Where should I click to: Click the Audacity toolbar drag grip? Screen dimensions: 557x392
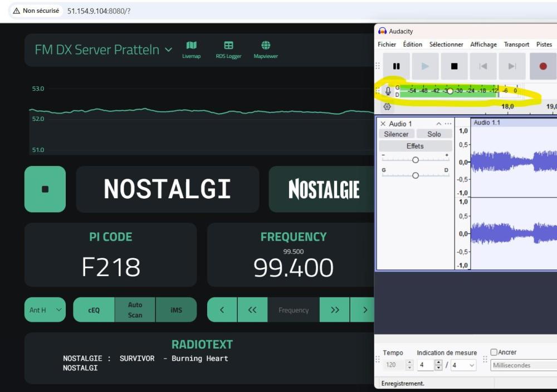[378, 66]
